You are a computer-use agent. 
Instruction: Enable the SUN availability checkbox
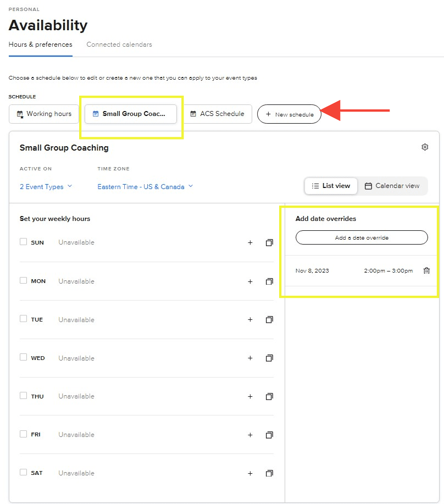[23, 242]
